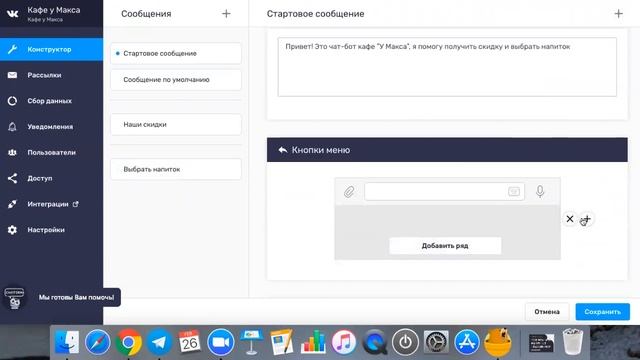Click the Конструктор wrench icon
The image size is (640, 360).
12,49
